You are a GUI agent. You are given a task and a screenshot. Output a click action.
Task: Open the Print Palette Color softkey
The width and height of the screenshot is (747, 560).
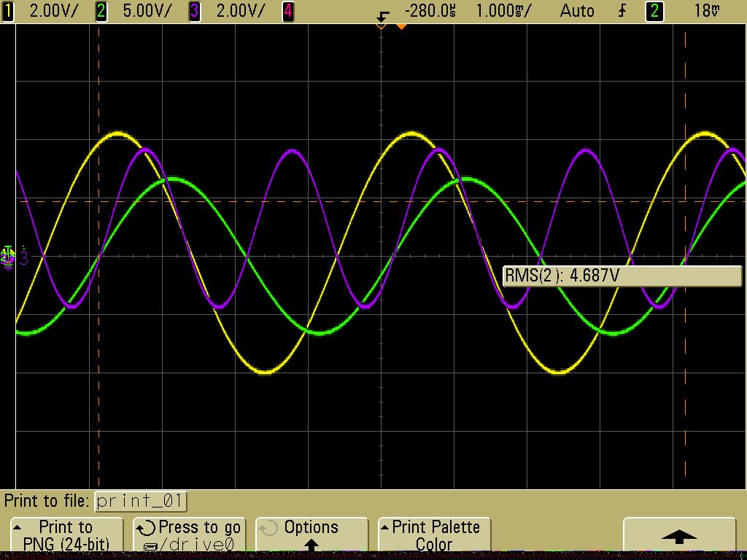point(434,535)
